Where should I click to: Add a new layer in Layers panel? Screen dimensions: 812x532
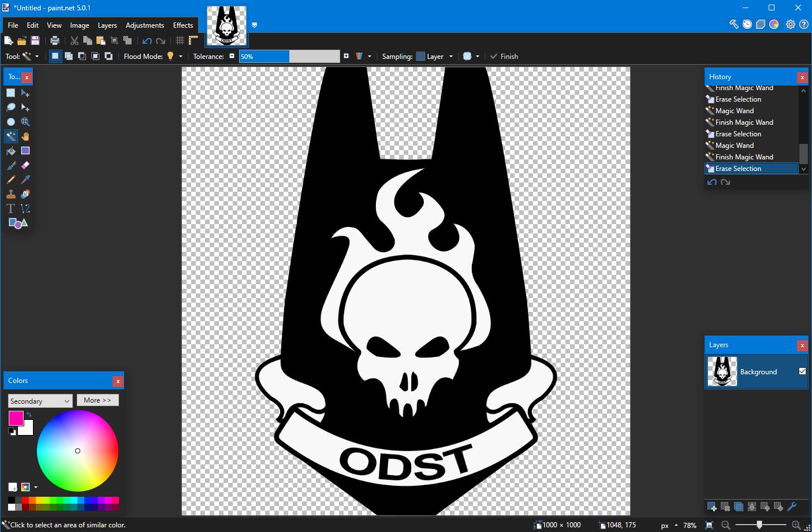click(x=712, y=507)
